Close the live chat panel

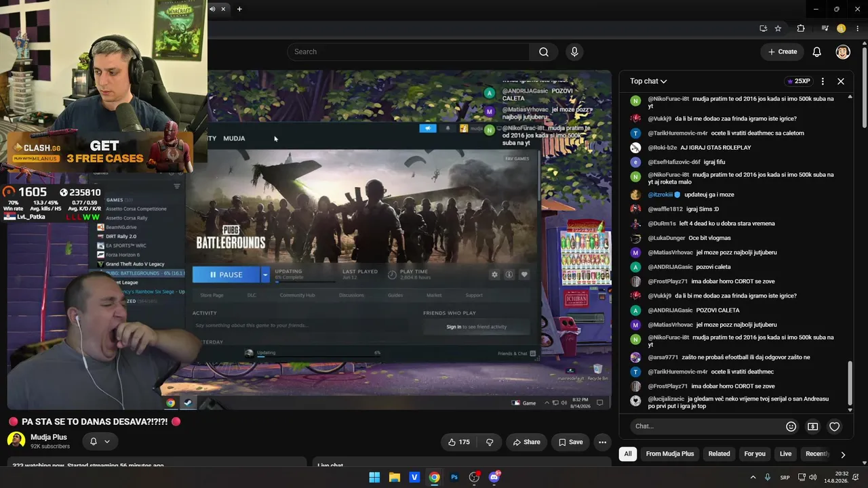click(x=841, y=81)
